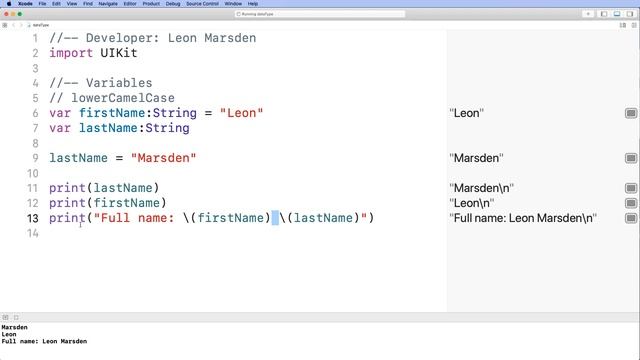Show Quick Look for "Leon\n" result
The height and width of the screenshot is (360, 640).
(631, 203)
